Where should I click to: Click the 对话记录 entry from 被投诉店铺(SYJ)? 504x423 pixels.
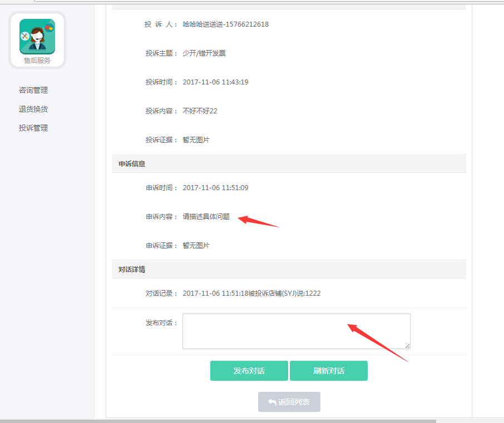(251, 293)
